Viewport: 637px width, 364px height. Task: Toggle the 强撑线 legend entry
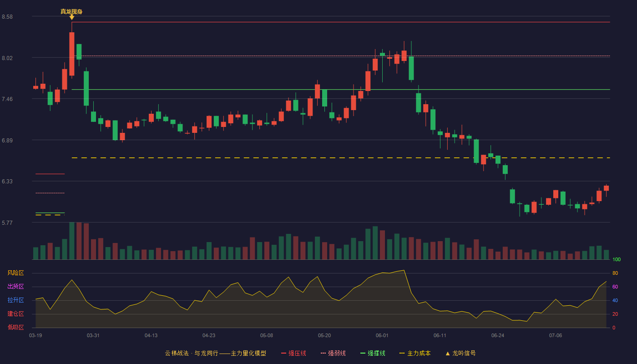(373, 353)
